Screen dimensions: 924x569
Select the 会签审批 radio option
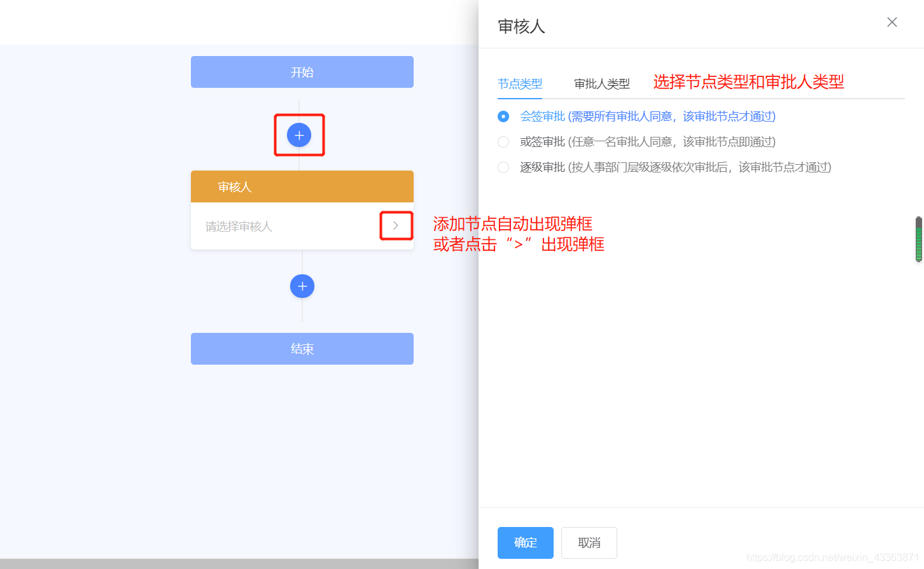[x=503, y=116]
